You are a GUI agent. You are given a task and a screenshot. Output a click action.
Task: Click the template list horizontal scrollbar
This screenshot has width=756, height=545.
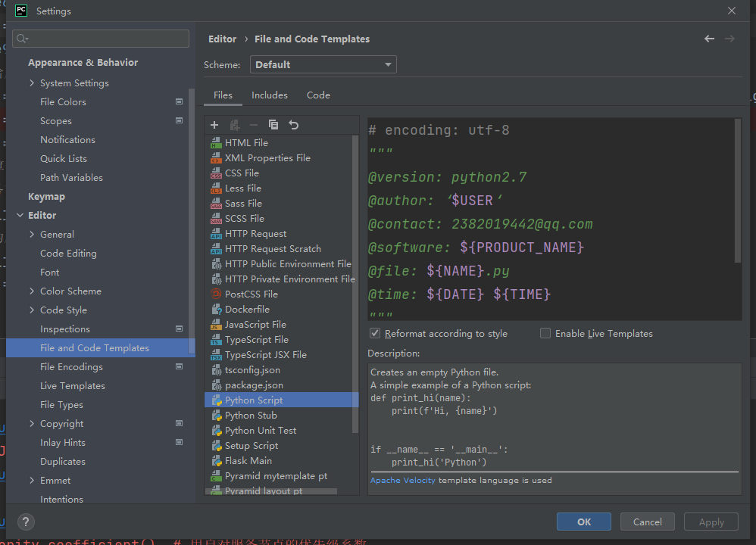point(271,491)
